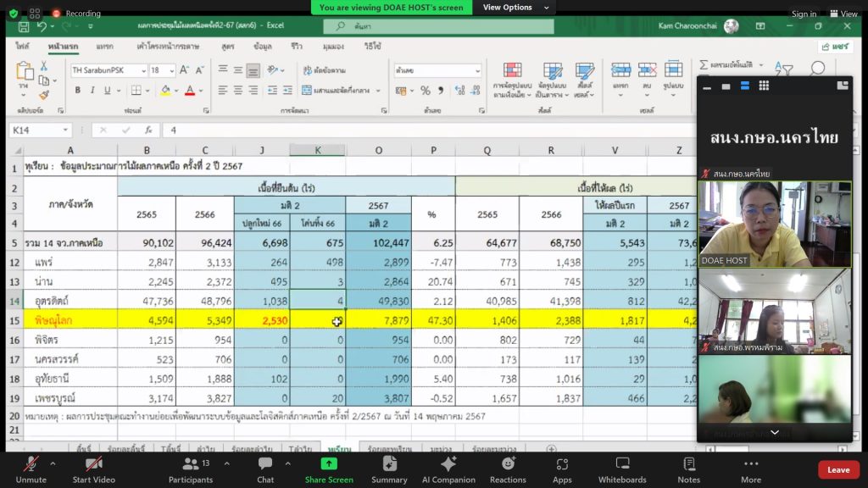
Task: Click the green Share Screen button
Action: [x=329, y=469]
